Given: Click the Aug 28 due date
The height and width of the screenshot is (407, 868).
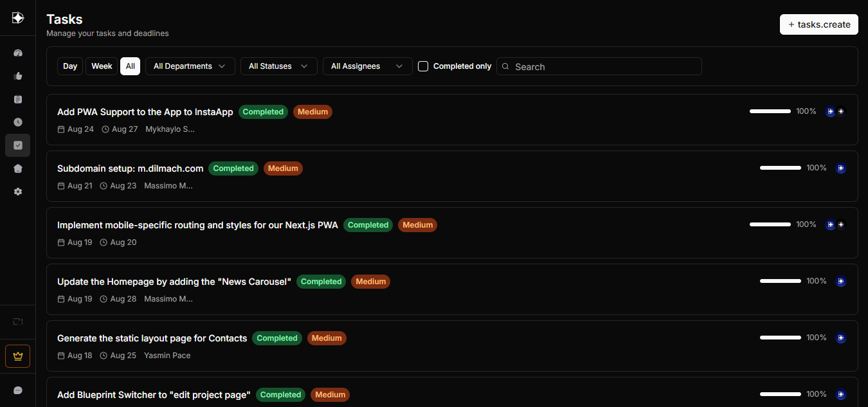Looking at the screenshot, I should (x=123, y=299).
